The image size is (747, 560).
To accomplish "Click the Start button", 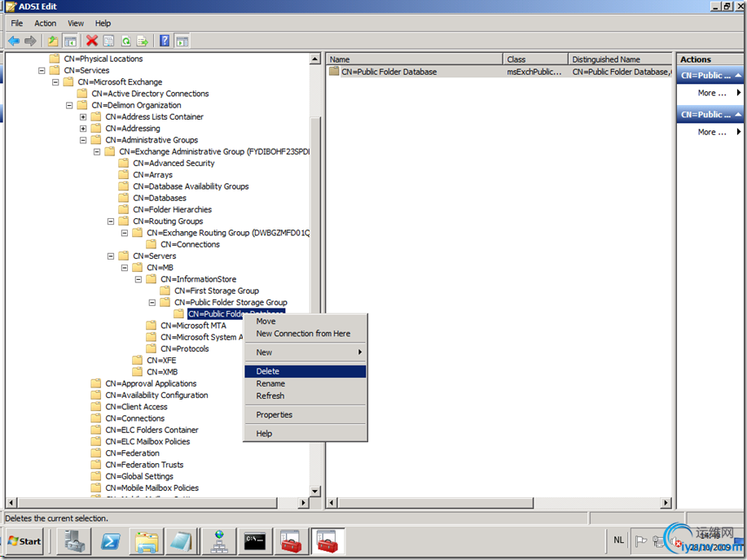I will pos(24,541).
